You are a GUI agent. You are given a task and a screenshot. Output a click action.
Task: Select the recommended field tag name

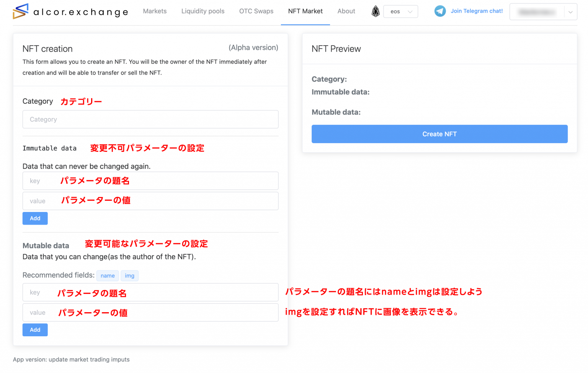tap(108, 275)
